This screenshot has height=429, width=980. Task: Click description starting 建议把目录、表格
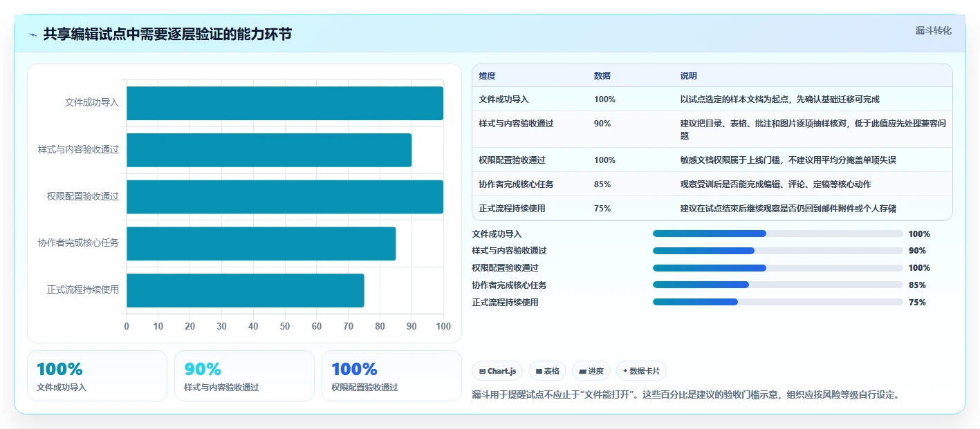[813, 129]
